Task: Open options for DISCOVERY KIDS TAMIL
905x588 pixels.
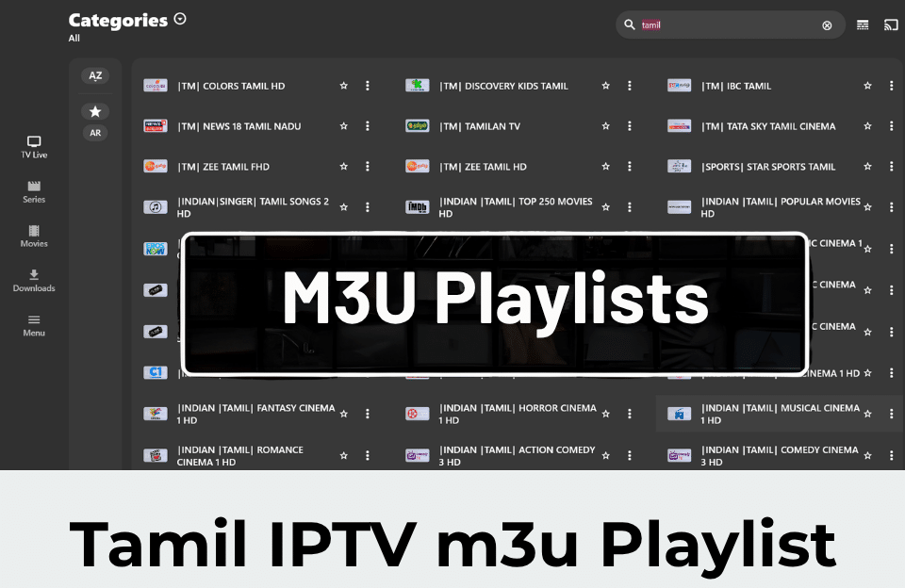Action: (x=629, y=86)
